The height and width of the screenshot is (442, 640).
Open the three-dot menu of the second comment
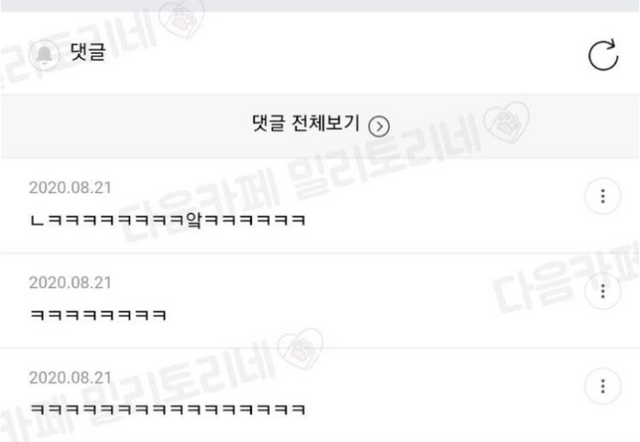[603, 291]
